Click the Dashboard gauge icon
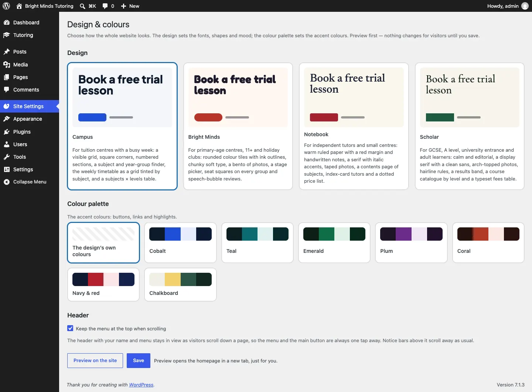This screenshot has width=532, height=392. coord(7,23)
